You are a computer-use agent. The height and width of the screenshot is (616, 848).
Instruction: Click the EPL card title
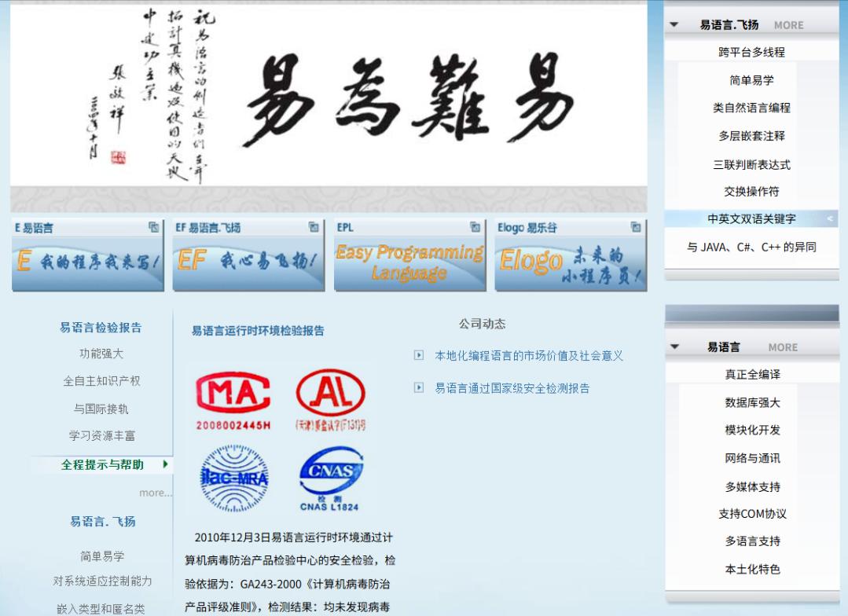[345, 228]
